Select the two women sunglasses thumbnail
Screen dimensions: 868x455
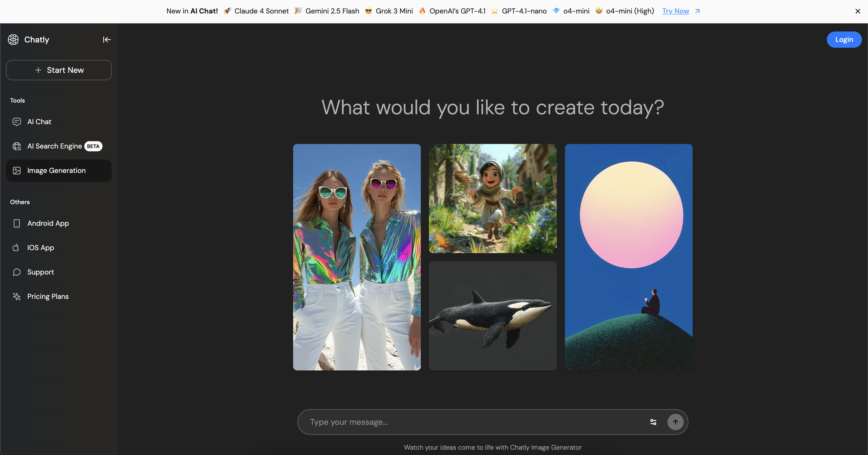click(357, 257)
